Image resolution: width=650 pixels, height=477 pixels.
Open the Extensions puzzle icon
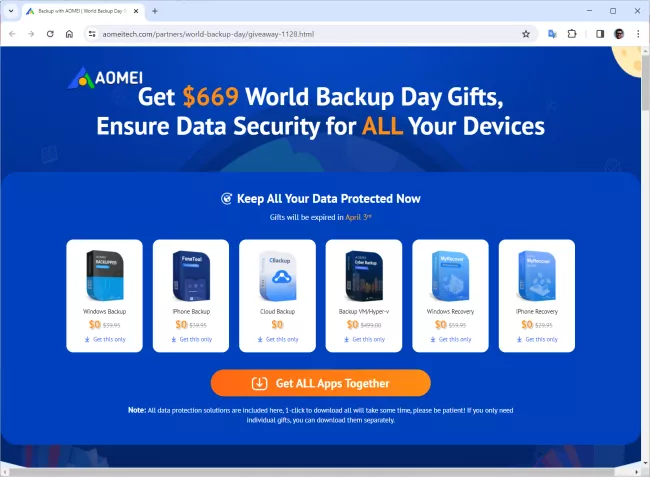(x=572, y=34)
